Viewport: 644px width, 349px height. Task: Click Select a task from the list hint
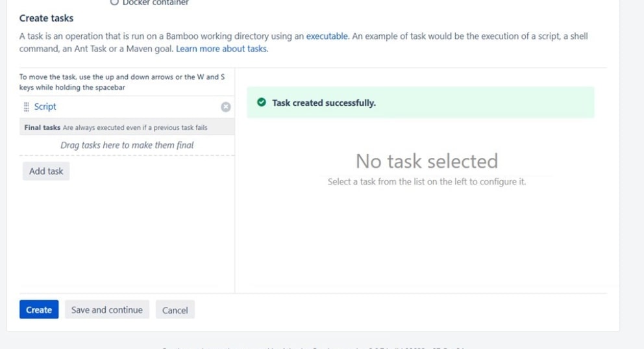click(x=427, y=182)
